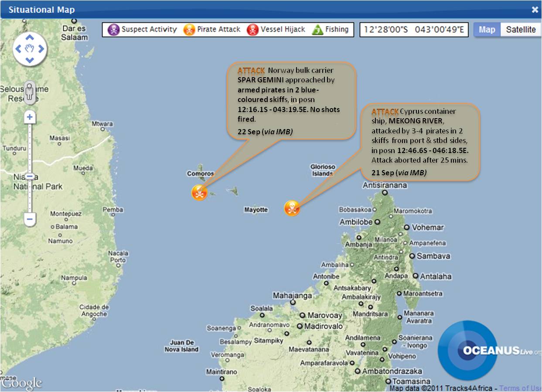Image resolution: width=542 pixels, height=392 pixels.
Task: Close the Situational Map window
Action: (x=535, y=10)
